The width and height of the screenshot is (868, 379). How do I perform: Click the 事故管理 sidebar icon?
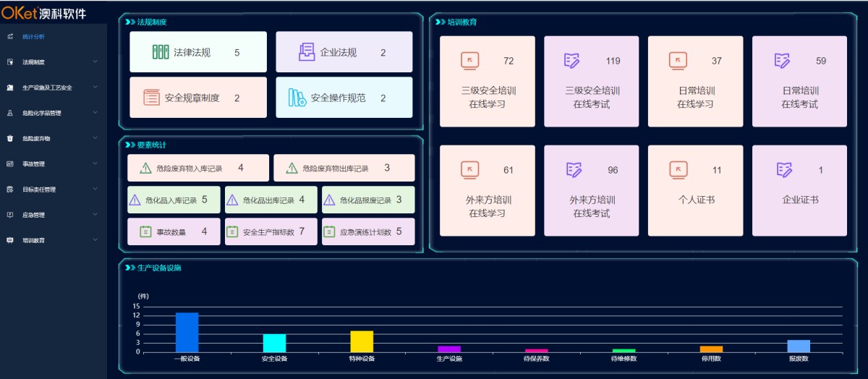pos(9,163)
